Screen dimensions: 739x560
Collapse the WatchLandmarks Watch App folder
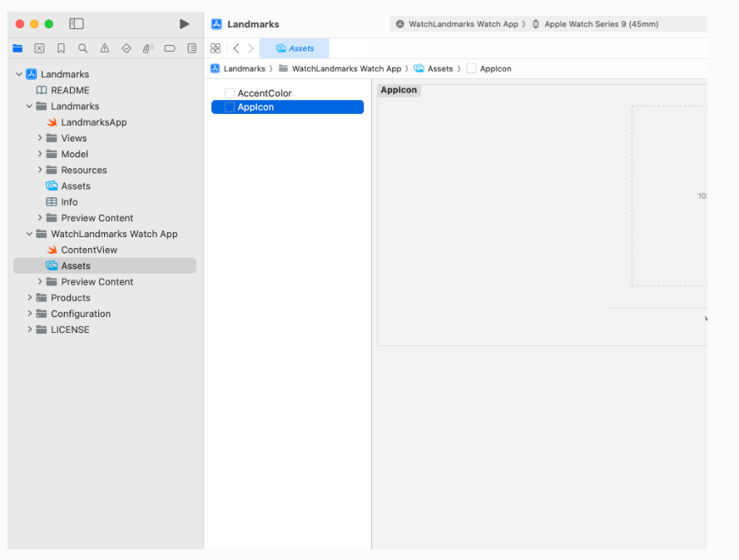[29, 234]
